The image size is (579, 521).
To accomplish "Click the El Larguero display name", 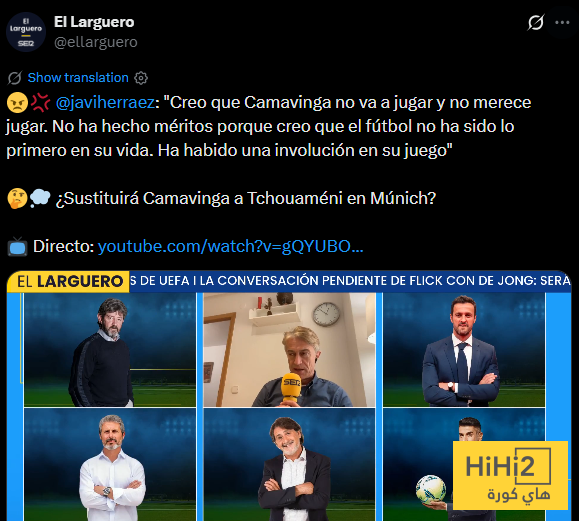I will tap(94, 22).
